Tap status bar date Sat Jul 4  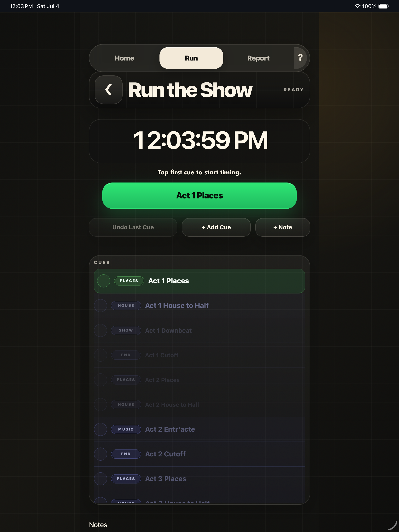click(48, 6)
